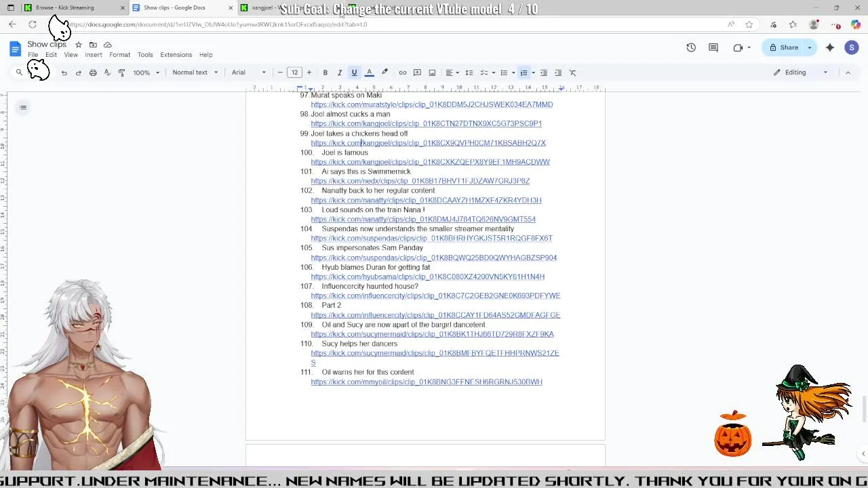The width and height of the screenshot is (868, 488).
Task: Star the Show clips document
Action: [x=79, y=45]
